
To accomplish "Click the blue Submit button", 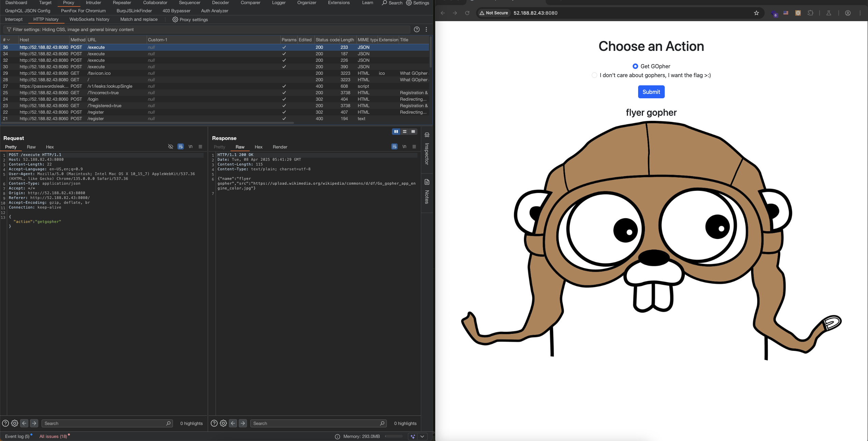I will (651, 92).
